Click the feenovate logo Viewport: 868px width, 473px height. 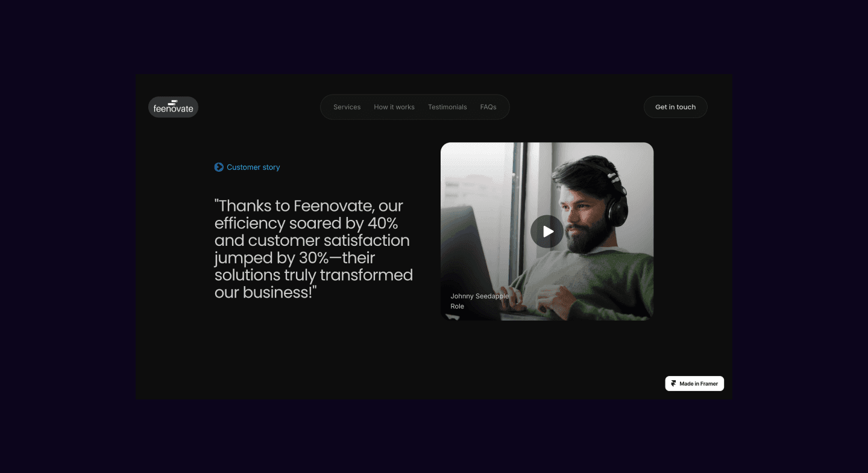point(173,107)
